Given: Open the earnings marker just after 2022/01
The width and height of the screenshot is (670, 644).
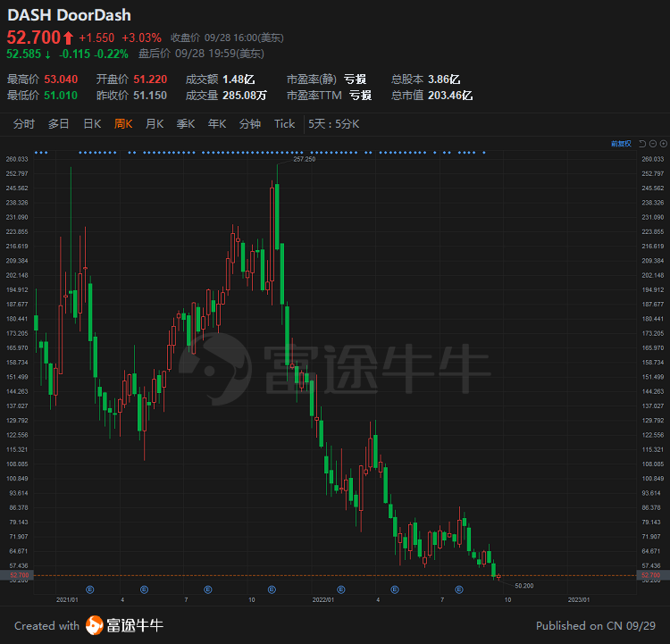Looking at the screenshot, I should click(x=341, y=590).
